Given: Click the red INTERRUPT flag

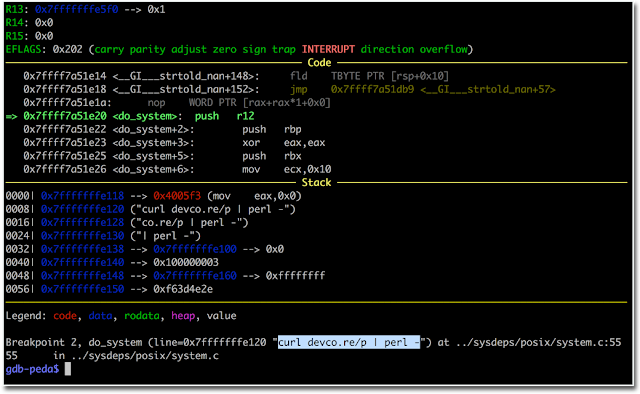Looking at the screenshot, I should (328, 49).
